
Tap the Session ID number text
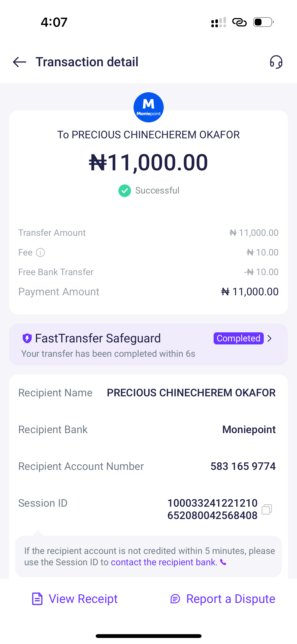click(x=212, y=509)
